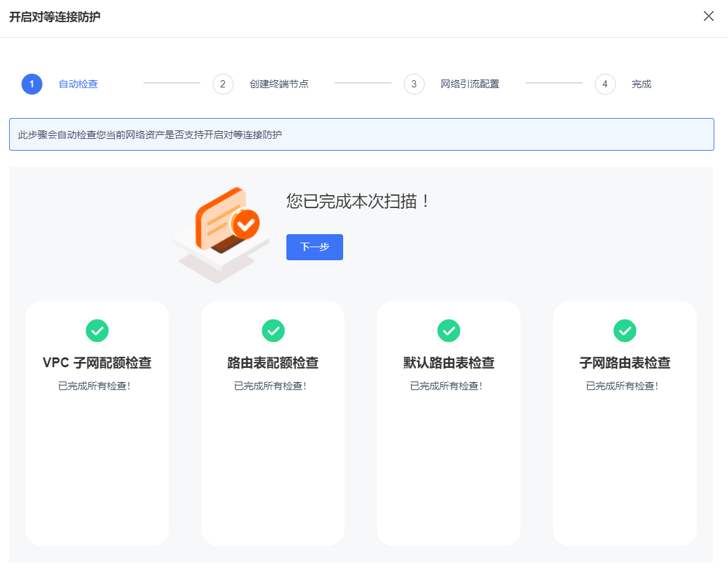The image size is (728, 572).
Task: Click the green checkmark above VPC 子网配额检查
Action: [97, 331]
